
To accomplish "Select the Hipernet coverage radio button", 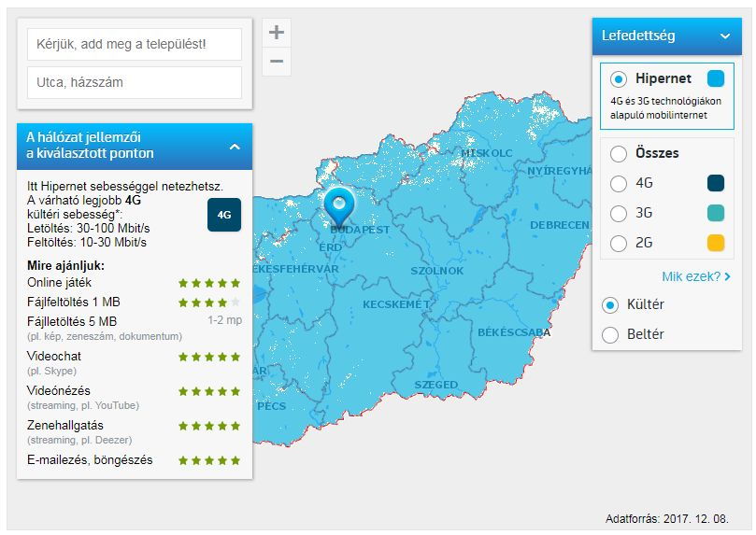I will coord(619,79).
